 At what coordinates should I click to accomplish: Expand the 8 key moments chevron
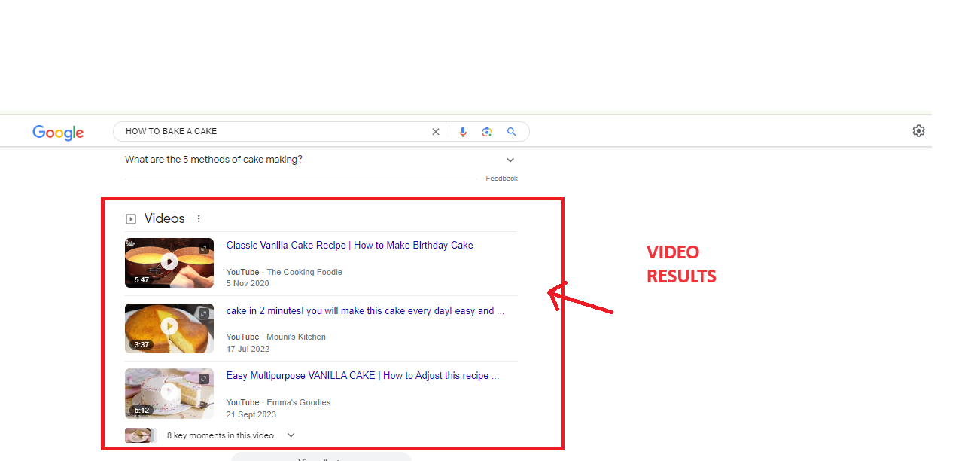pyautogui.click(x=291, y=435)
